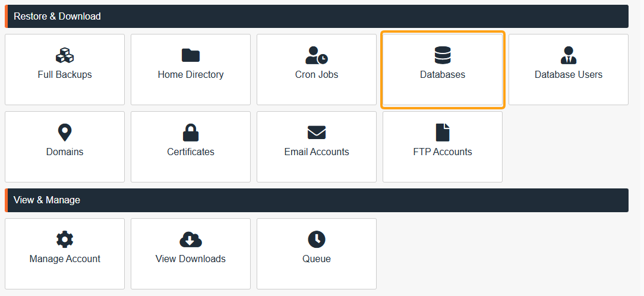This screenshot has width=644, height=296.
Task: Open the Database Users person icon
Action: [x=569, y=55]
